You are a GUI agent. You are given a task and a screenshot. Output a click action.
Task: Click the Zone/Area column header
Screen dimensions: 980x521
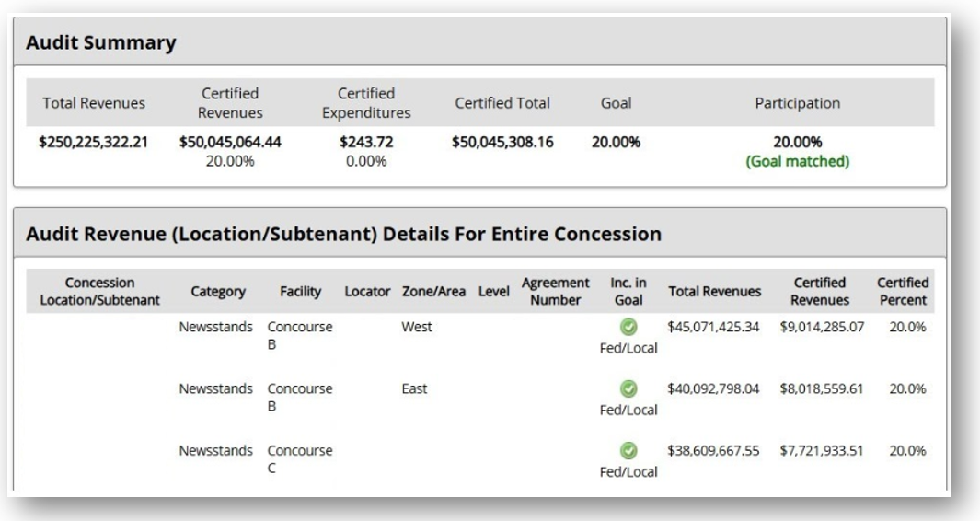[x=435, y=292]
